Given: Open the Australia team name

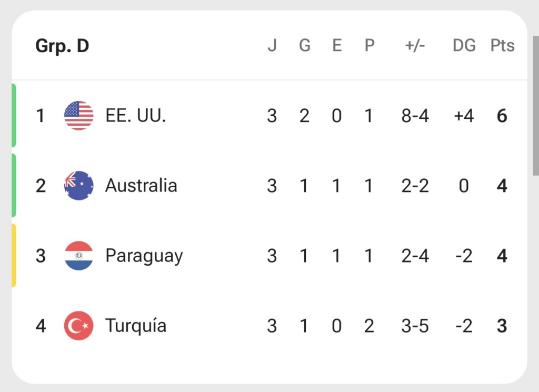Looking at the screenshot, I should [141, 186].
